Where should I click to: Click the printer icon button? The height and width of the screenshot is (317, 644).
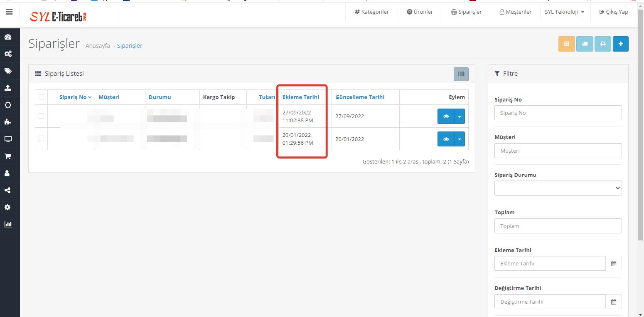pos(602,44)
